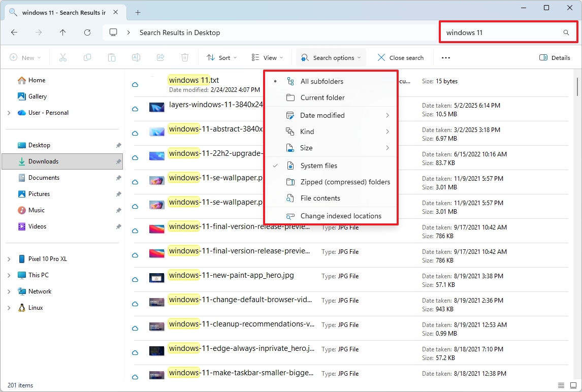Click the Rename icon
The height and width of the screenshot is (392, 582).
136,57
